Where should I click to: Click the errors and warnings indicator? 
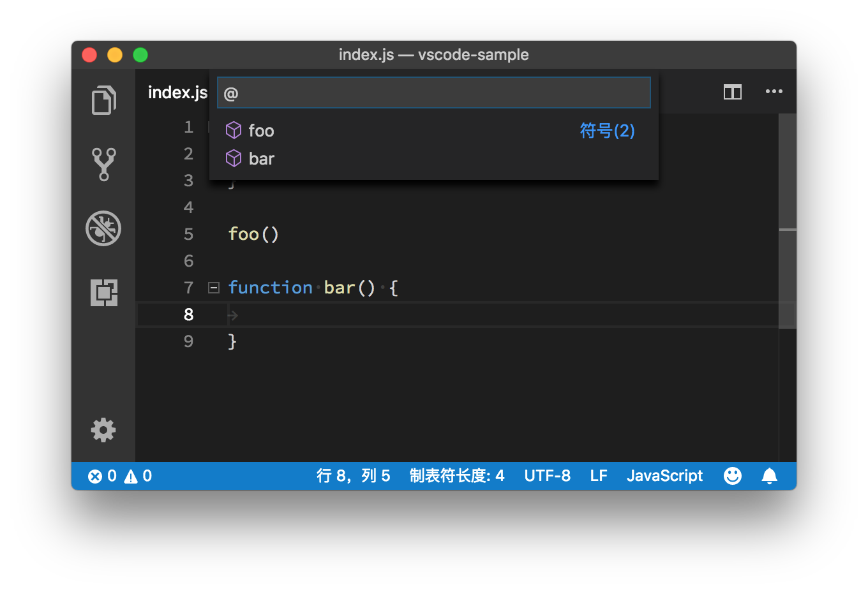pyautogui.click(x=120, y=476)
